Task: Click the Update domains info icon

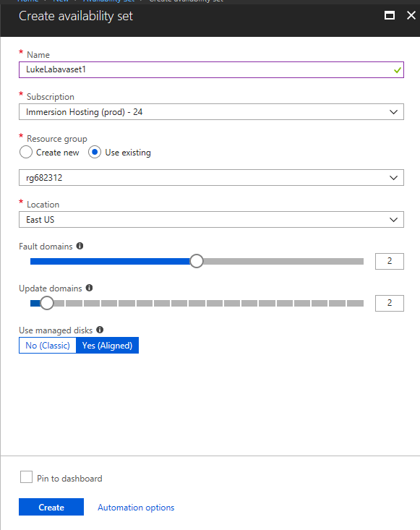Action: pyautogui.click(x=89, y=288)
